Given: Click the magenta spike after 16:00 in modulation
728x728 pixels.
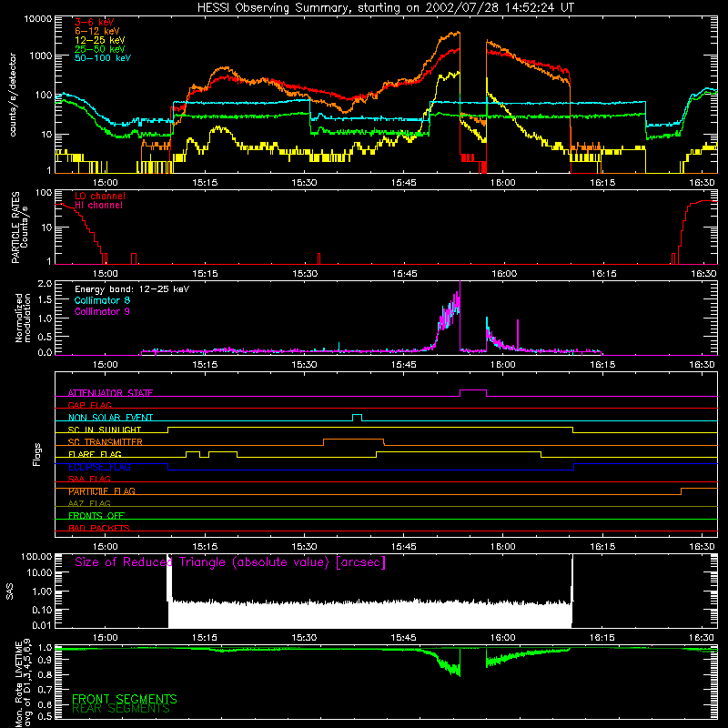Looking at the screenshot, I should (x=518, y=333).
